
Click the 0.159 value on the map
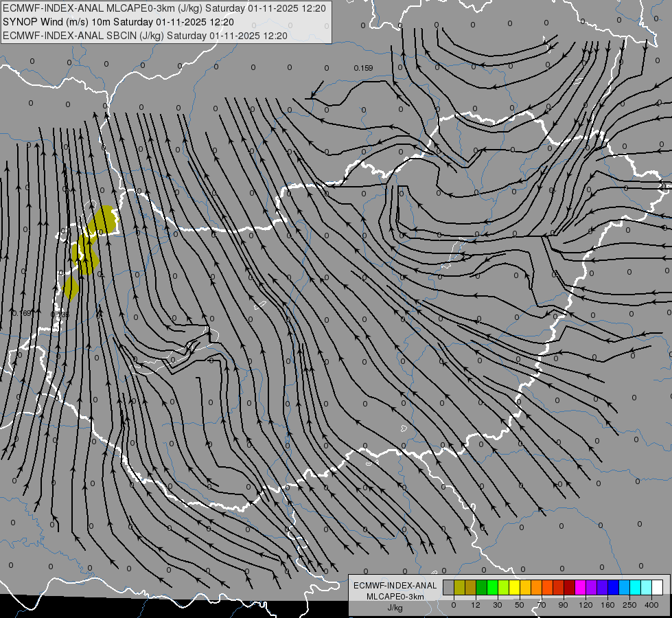[x=363, y=68]
